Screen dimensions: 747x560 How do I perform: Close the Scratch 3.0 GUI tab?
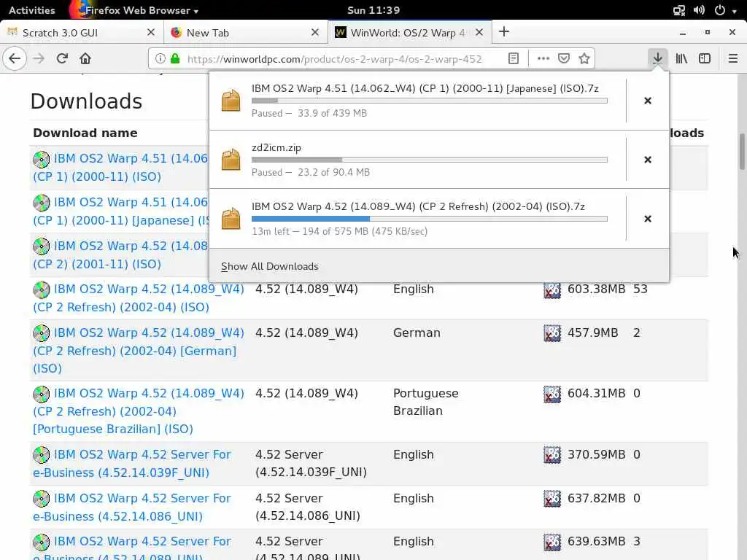151,32
